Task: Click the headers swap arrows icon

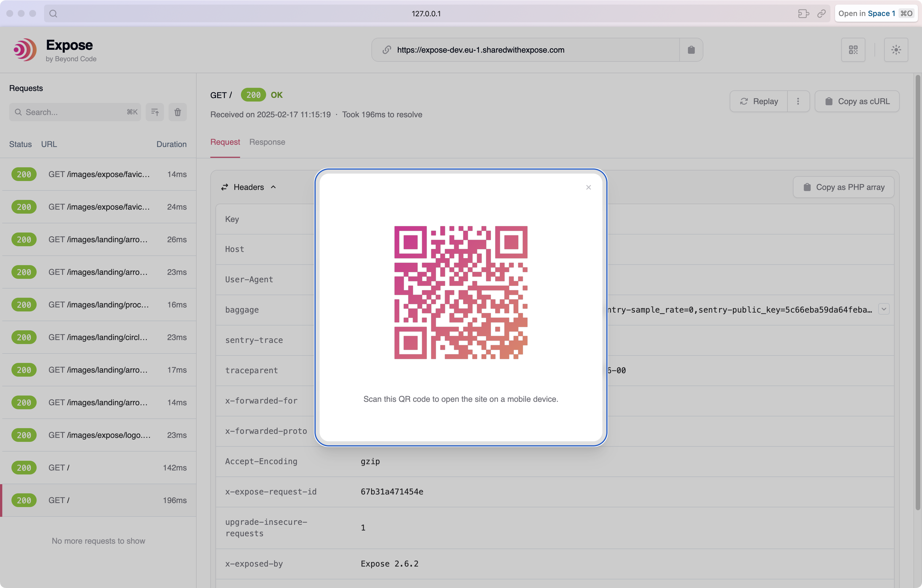Action: click(x=224, y=187)
